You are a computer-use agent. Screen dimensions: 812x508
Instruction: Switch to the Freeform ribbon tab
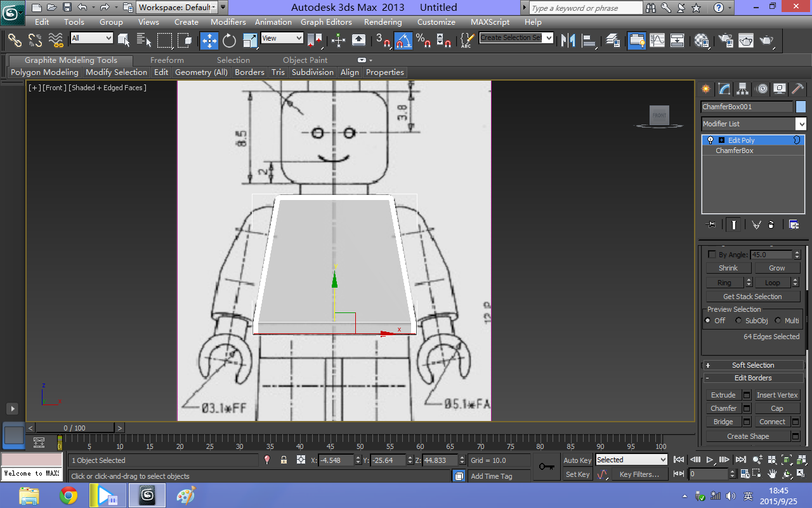[167, 60]
